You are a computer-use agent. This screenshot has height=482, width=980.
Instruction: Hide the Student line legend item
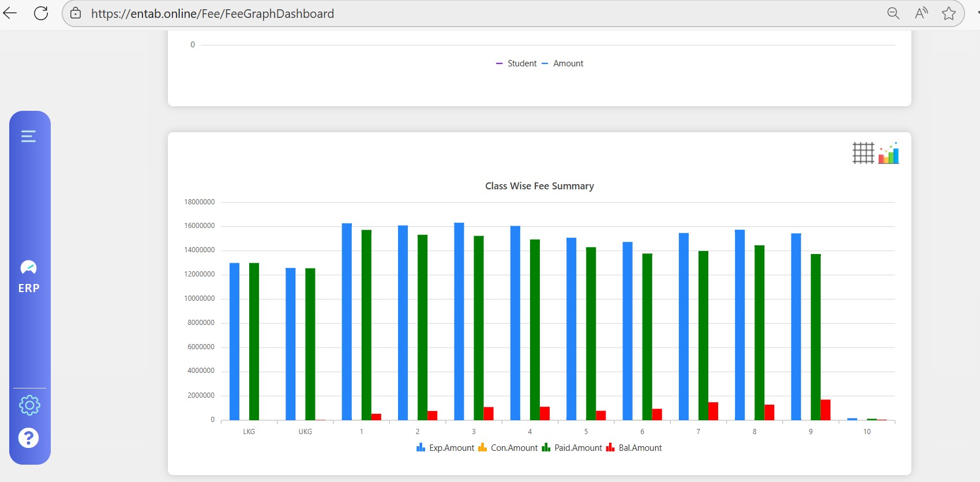(x=516, y=63)
